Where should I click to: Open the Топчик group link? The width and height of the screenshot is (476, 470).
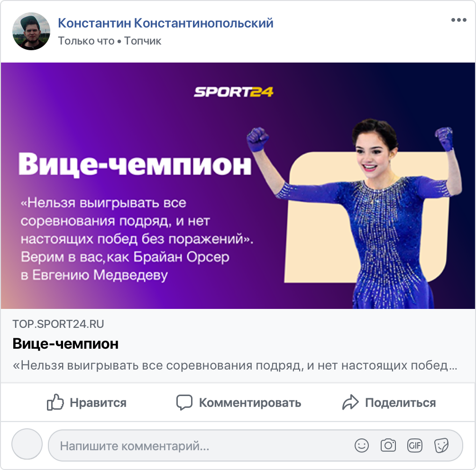point(143,41)
